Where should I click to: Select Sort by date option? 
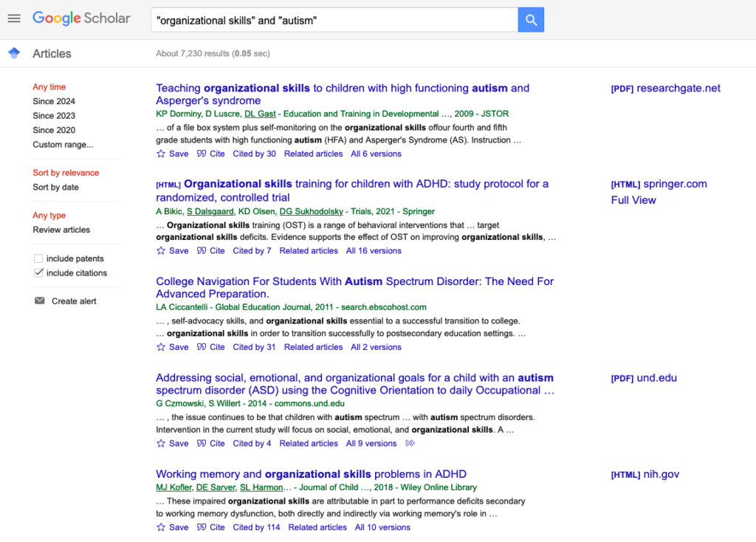55,188
